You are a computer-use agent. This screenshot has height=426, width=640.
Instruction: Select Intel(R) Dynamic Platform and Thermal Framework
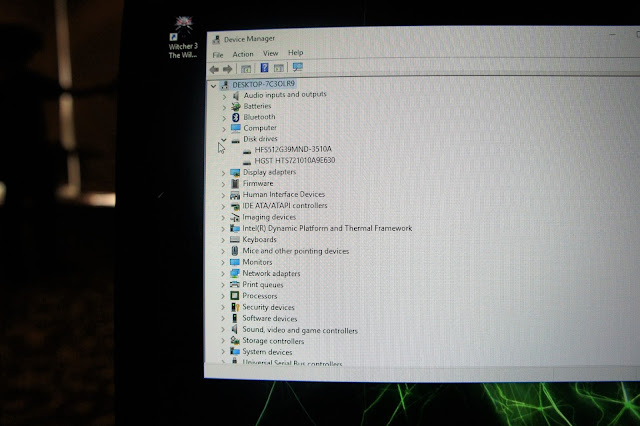pyautogui.click(x=327, y=228)
